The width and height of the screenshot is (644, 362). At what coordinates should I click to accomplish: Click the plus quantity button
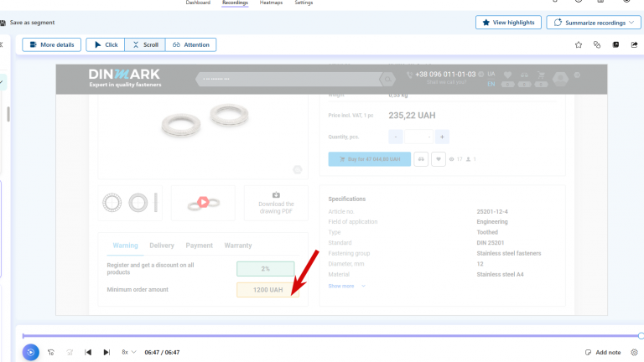point(442,137)
